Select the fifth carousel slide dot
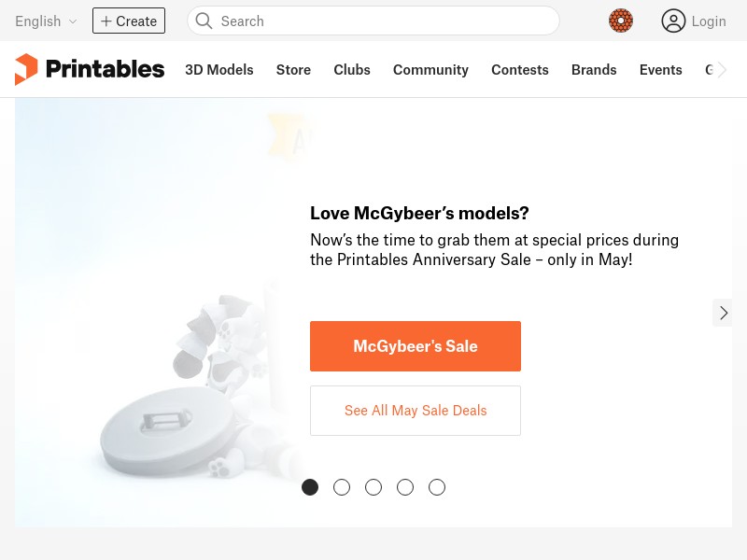This screenshot has height=560, width=747. (x=437, y=487)
